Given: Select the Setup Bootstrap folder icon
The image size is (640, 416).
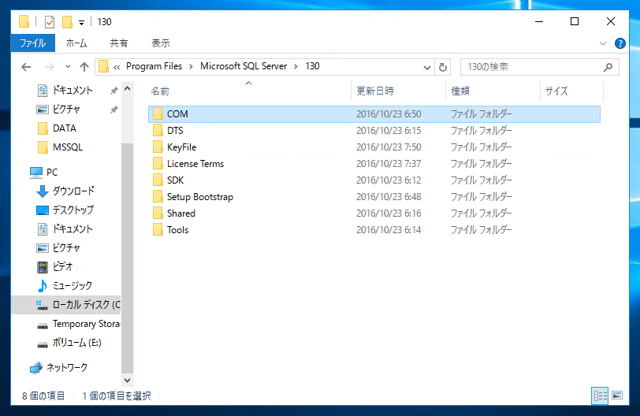Looking at the screenshot, I should pos(158,197).
